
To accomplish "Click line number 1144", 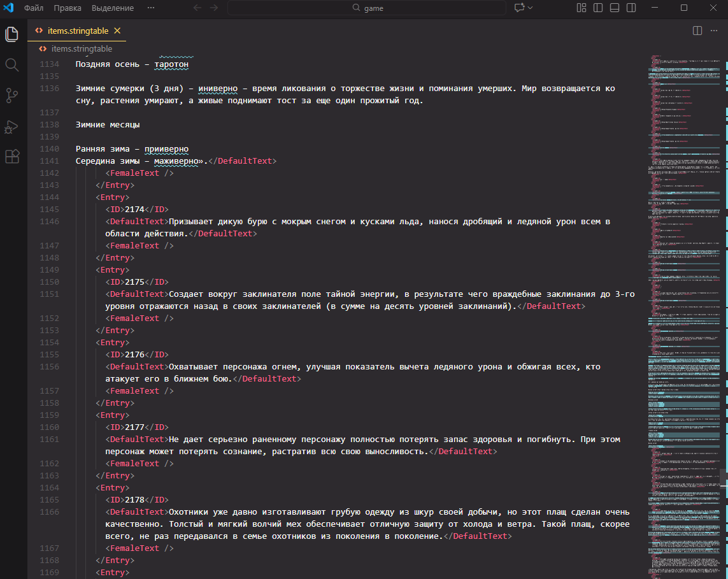I will tap(49, 197).
